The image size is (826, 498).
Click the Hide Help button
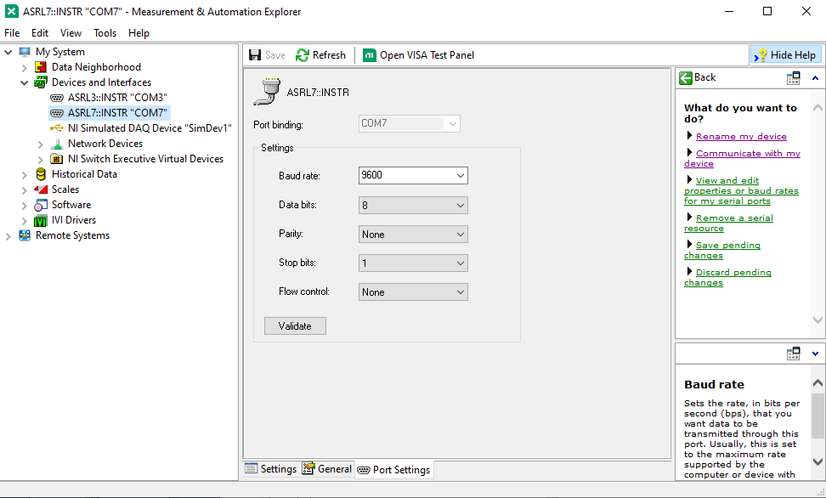pos(785,55)
